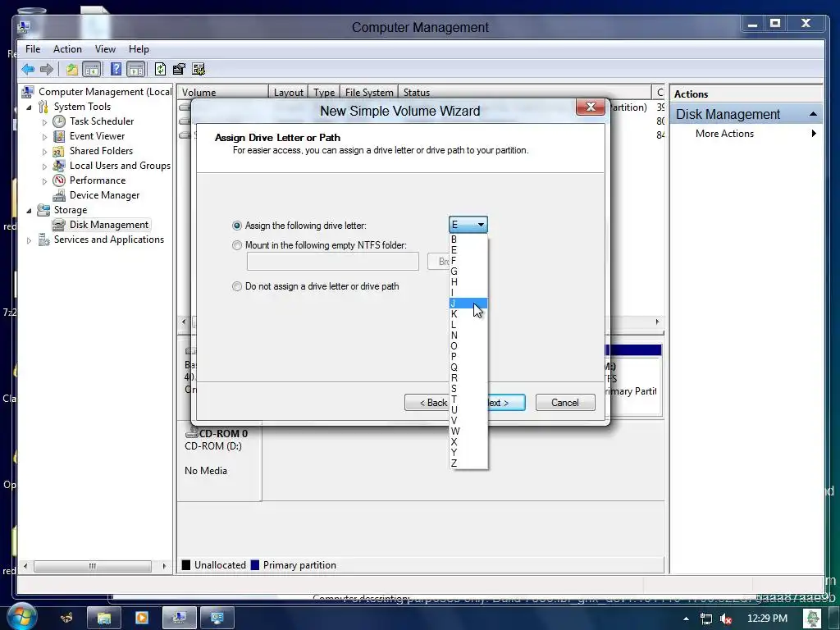Click the Up one level folder icon
This screenshot has height=630, width=840.
[72, 69]
